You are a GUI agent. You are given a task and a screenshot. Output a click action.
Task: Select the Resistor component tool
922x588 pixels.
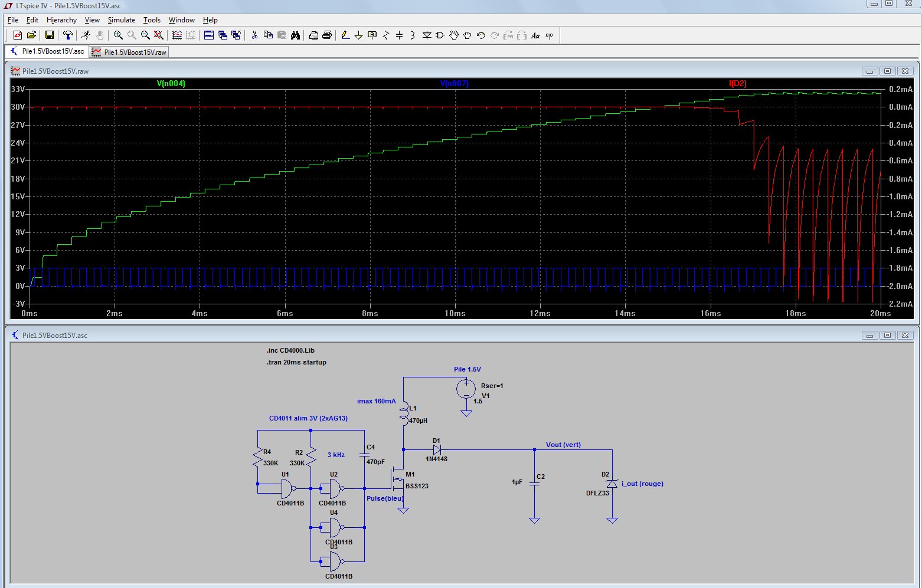tap(386, 35)
